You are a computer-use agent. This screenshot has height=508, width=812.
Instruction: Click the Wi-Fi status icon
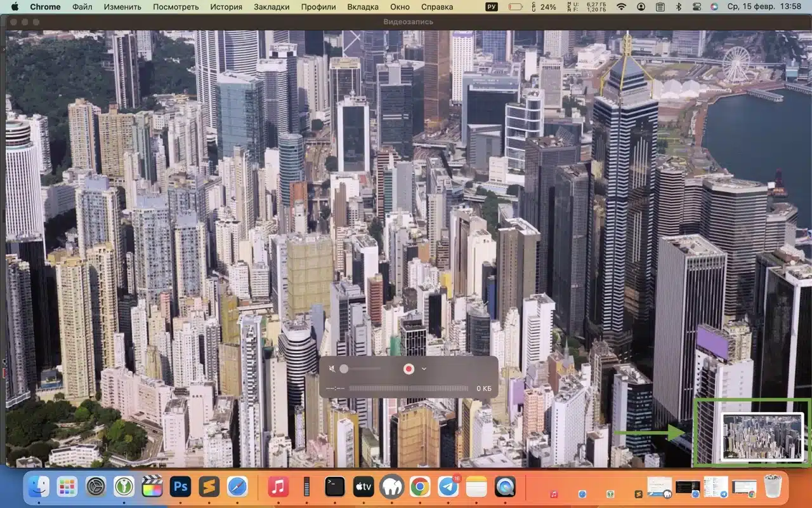coord(621,7)
